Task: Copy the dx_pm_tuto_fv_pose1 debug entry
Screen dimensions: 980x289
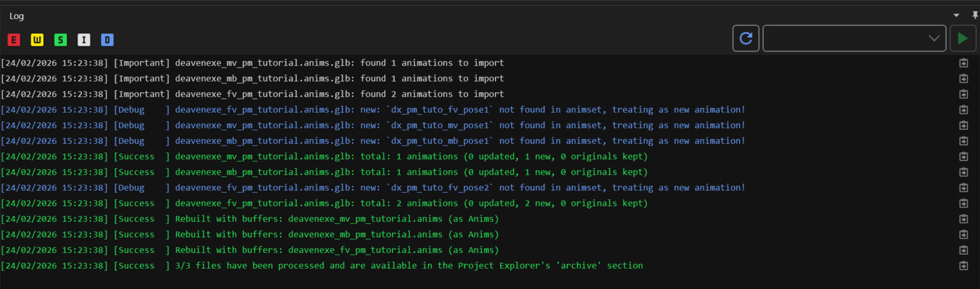Action: tap(963, 110)
